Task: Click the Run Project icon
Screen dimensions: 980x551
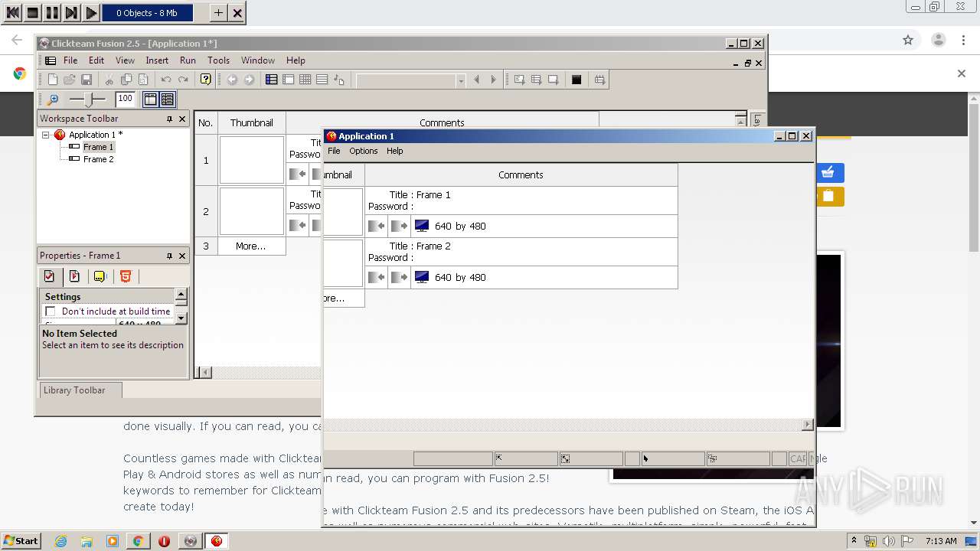Action: pyautogui.click(x=519, y=80)
